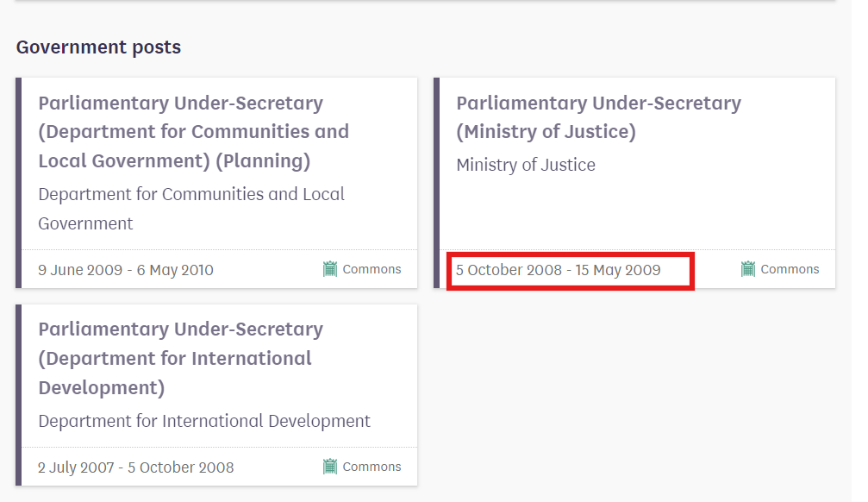Click portcullis icon in Ministry of Justice card

point(748,269)
